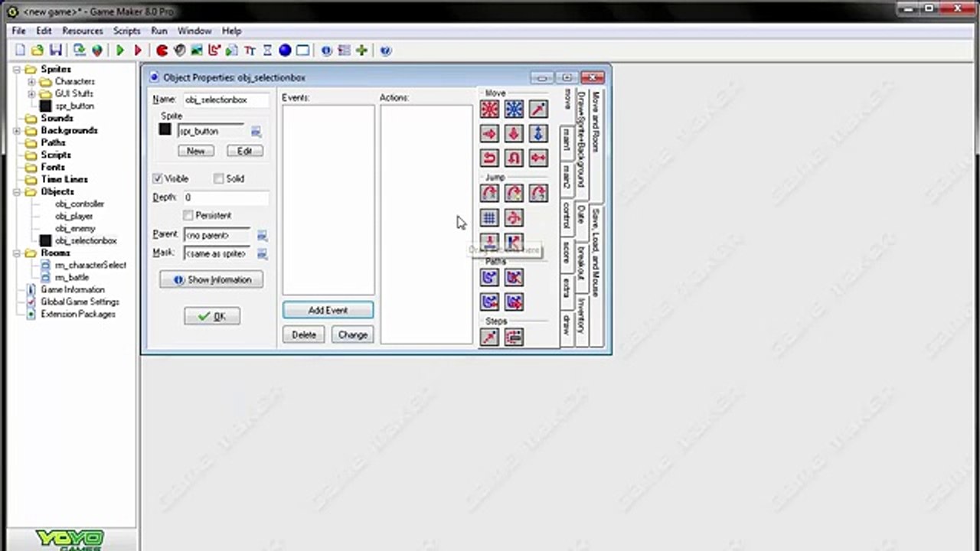Select the Move Towards Point action icon
Screen dimensions: 980x551
(x=538, y=109)
